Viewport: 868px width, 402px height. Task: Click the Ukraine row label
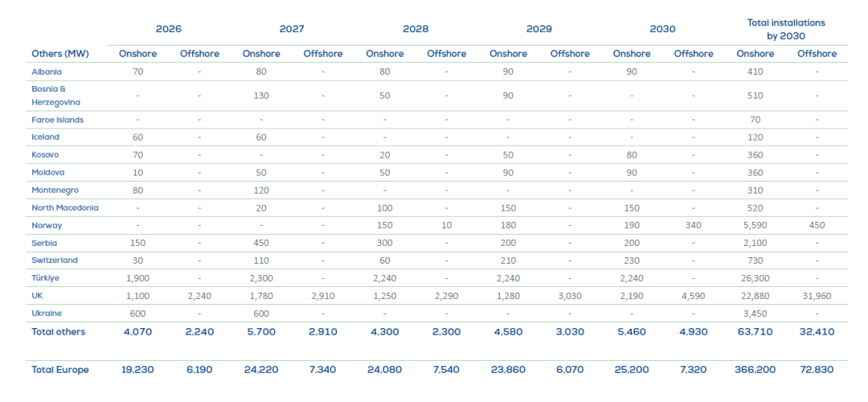click(x=47, y=313)
